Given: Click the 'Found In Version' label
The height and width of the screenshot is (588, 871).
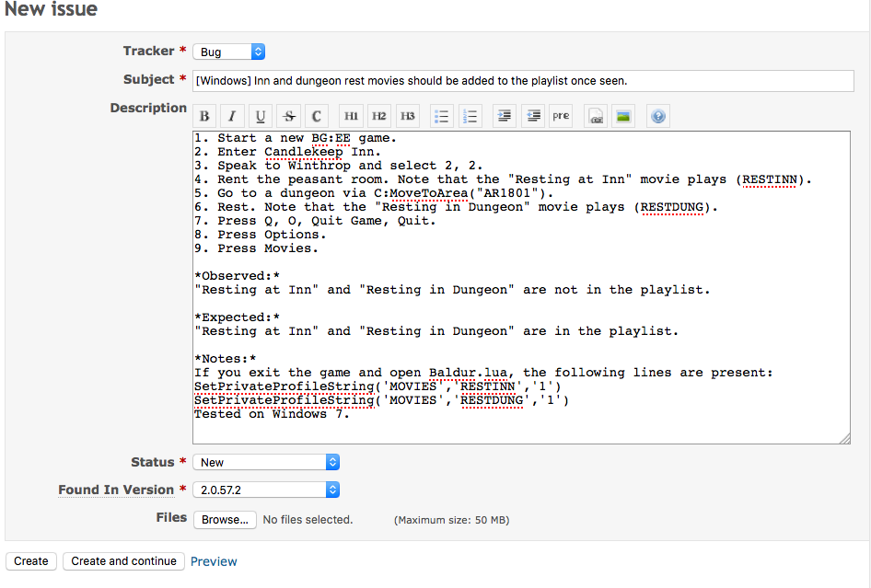Looking at the screenshot, I should 116,490.
